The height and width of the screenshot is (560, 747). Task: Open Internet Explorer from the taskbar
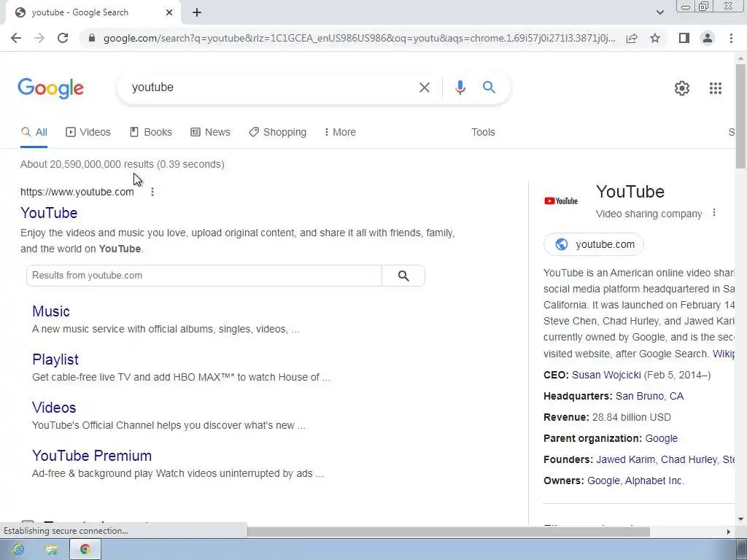18,550
